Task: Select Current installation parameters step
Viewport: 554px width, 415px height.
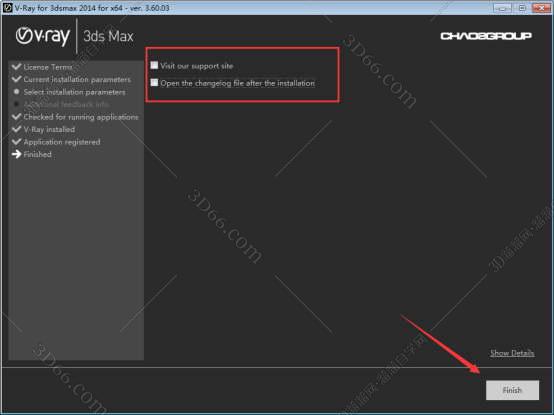Action: 77,79
